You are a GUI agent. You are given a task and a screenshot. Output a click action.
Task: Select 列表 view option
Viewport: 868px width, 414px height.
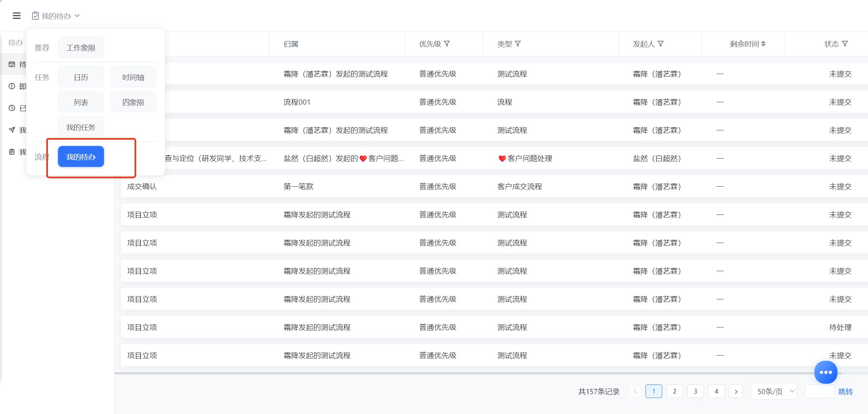pos(81,102)
